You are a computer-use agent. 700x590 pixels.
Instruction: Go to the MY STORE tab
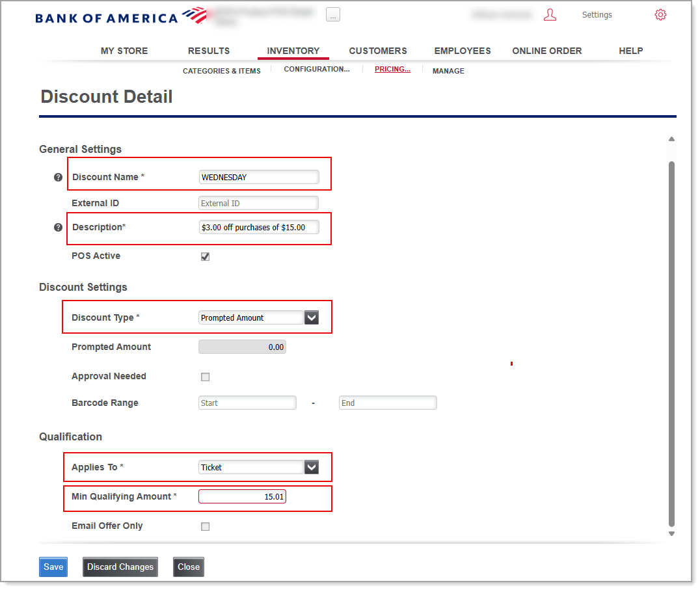124,50
